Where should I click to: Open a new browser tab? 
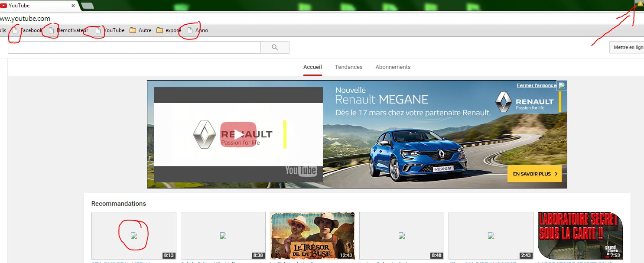(x=87, y=6)
